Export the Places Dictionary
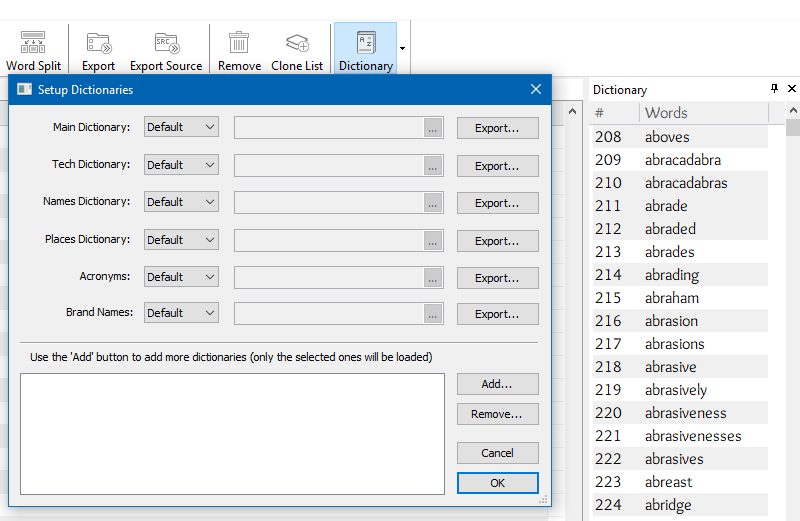 tap(497, 241)
